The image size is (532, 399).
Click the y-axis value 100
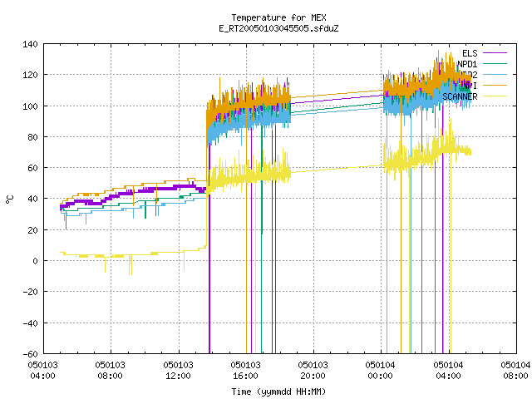pos(30,106)
